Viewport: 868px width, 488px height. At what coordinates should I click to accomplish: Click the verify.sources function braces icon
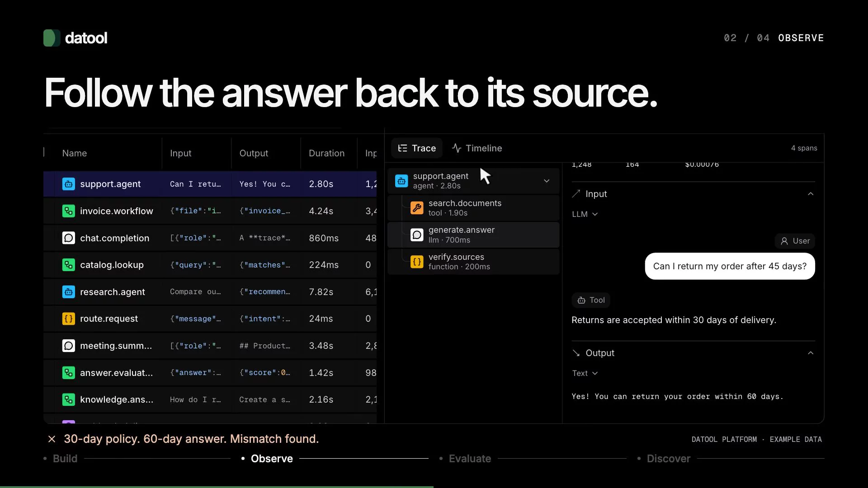417,262
